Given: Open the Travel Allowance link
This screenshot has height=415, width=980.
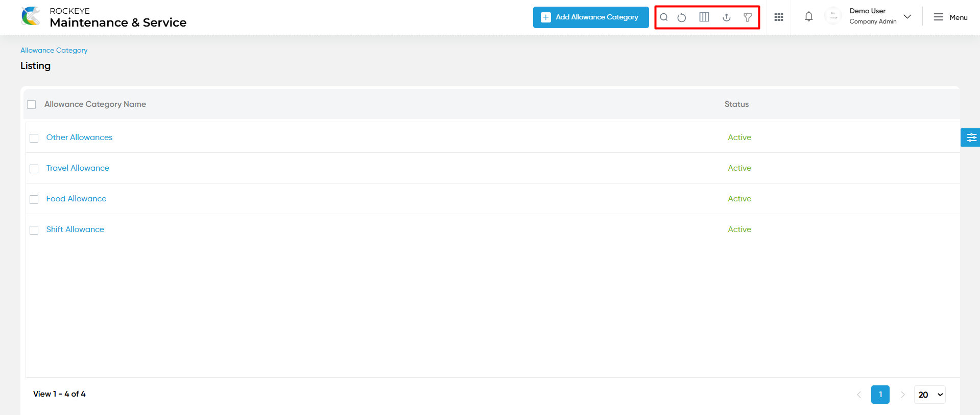Looking at the screenshot, I should (78, 168).
